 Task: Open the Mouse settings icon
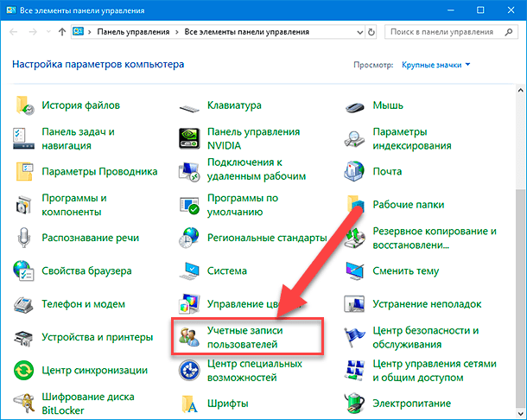point(354,105)
